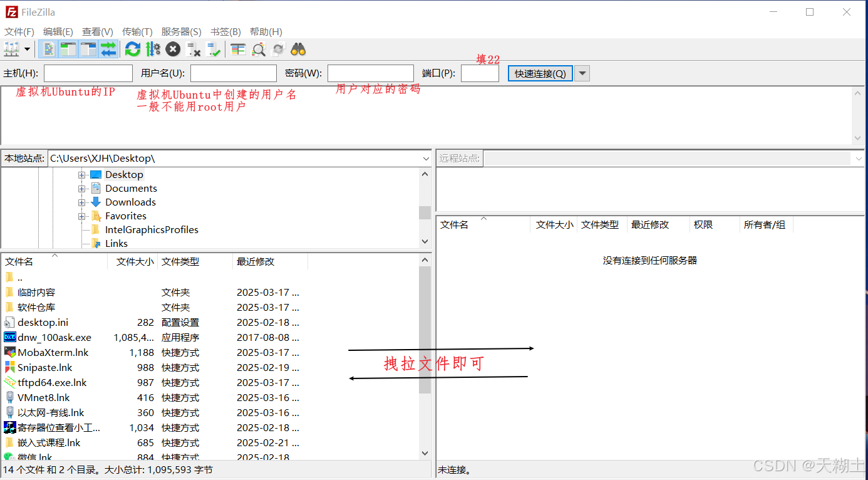
Task: Disconnect from the current server
Action: pyautogui.click(x=194, y=49)
